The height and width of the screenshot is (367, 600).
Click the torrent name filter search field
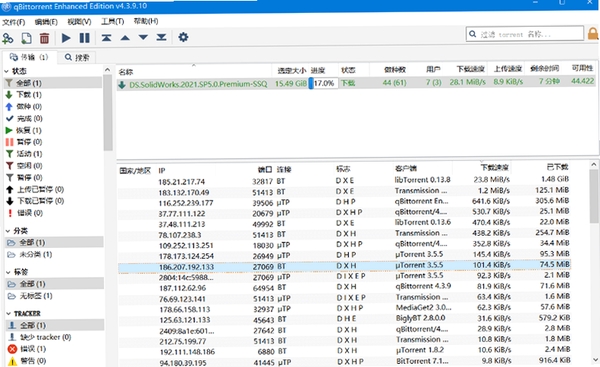click(x=525, y=34)
